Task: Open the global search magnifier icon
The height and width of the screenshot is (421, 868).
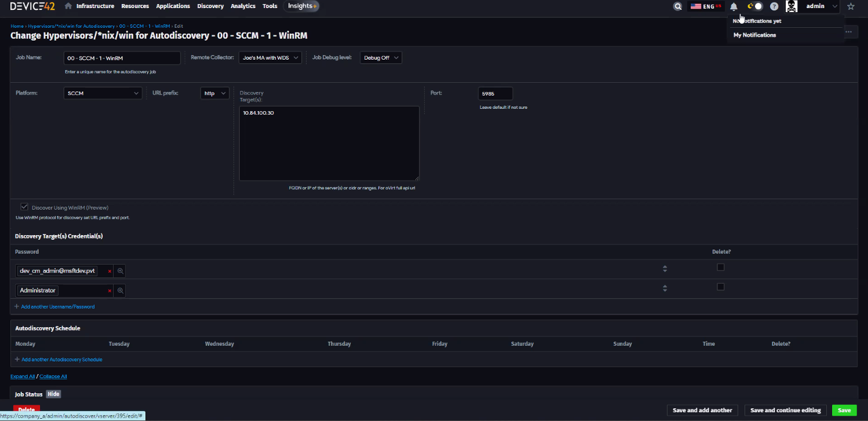Action: coord(677,6)
